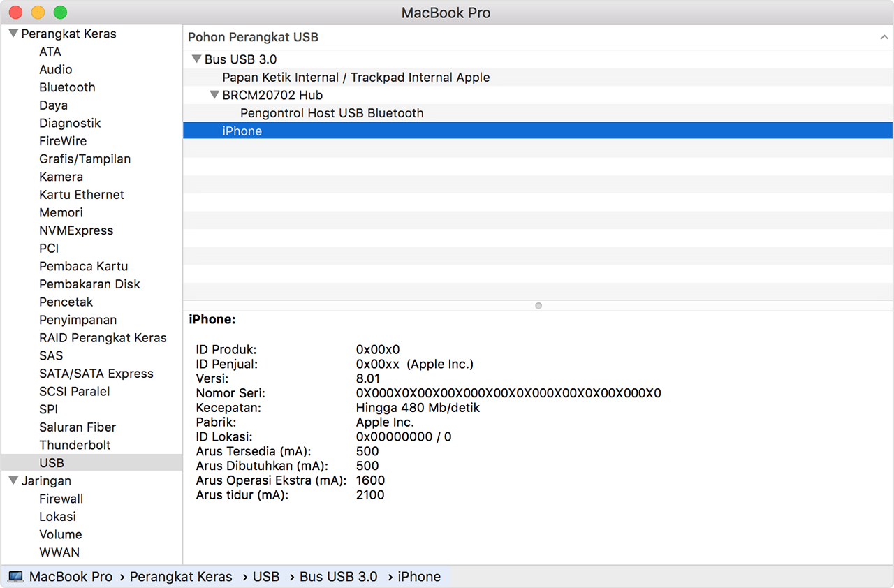Viewport: 894px width, 588px height.
Task: Click the serial number value
Action: 508,393
